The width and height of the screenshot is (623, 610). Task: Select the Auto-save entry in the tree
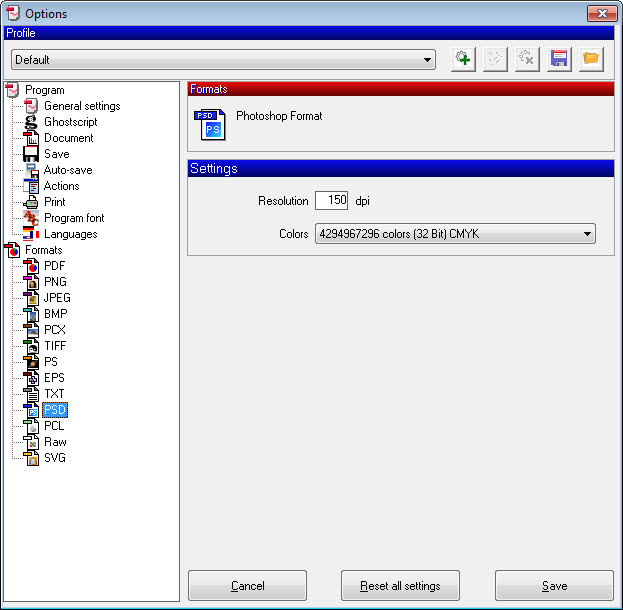(x=68, y=170)
